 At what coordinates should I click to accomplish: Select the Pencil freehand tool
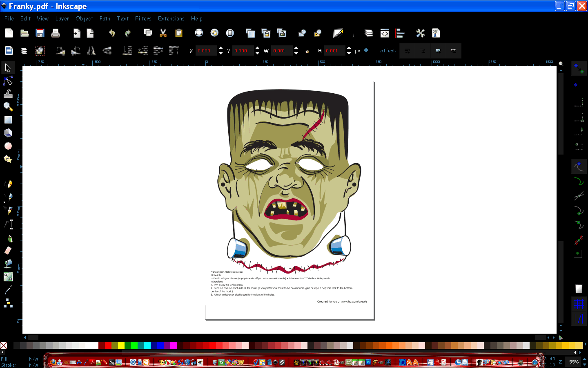(8, 184)
